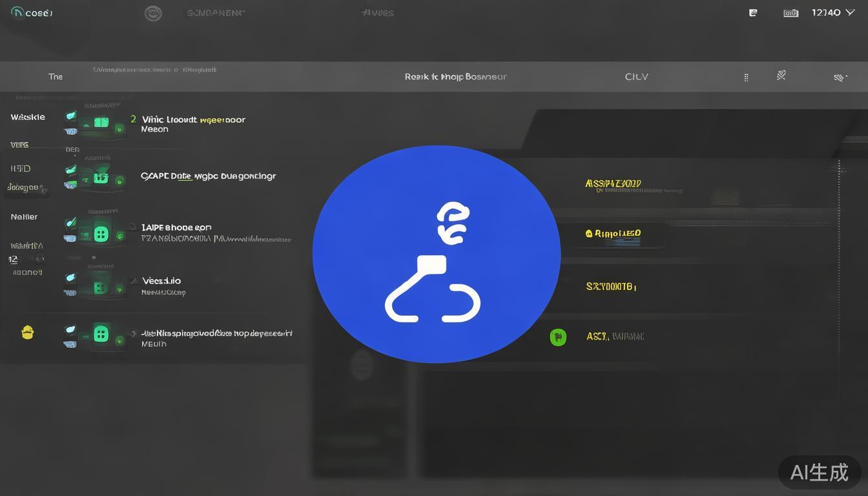Toggle the green button in first list row

tap(101, 122)
